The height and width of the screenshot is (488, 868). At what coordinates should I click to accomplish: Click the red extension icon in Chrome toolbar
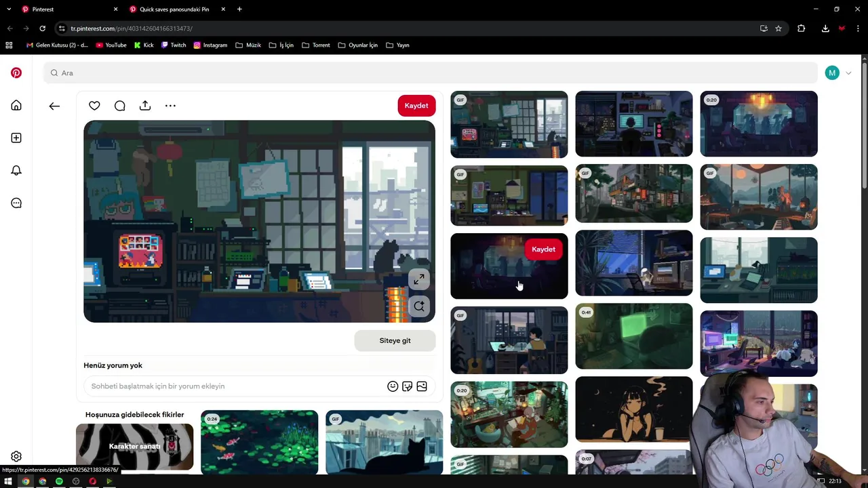(842, 28)
